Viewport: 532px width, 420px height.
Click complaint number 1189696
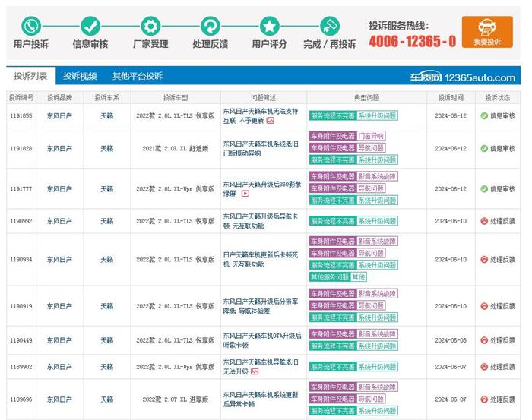(x=21, y=399)
